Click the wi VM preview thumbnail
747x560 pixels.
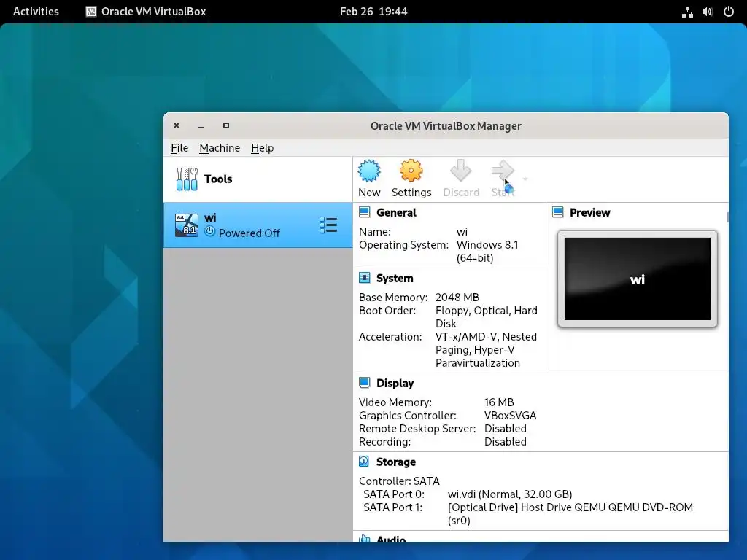638,279
